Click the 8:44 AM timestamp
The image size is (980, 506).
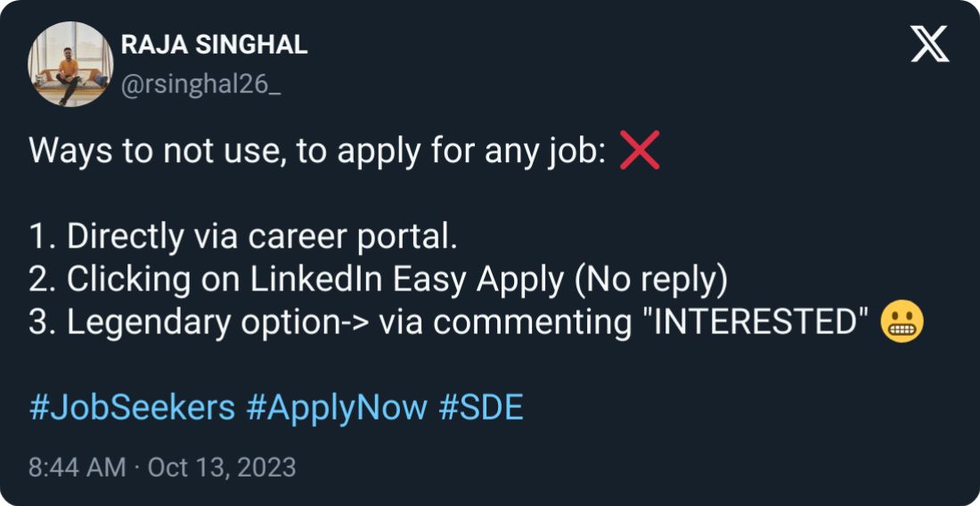pos(77,468)
